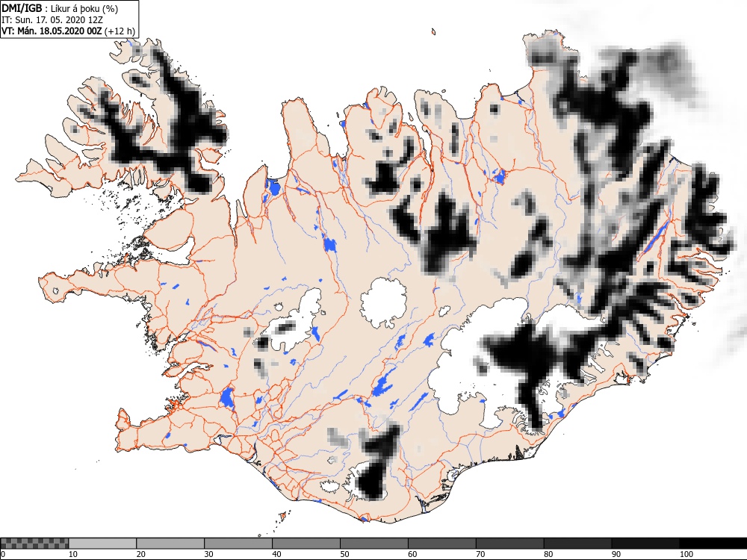Select the 70–80 dark legend swatch
The width and height of the screenshot is (747, 560).
click(x=509, y=544)
